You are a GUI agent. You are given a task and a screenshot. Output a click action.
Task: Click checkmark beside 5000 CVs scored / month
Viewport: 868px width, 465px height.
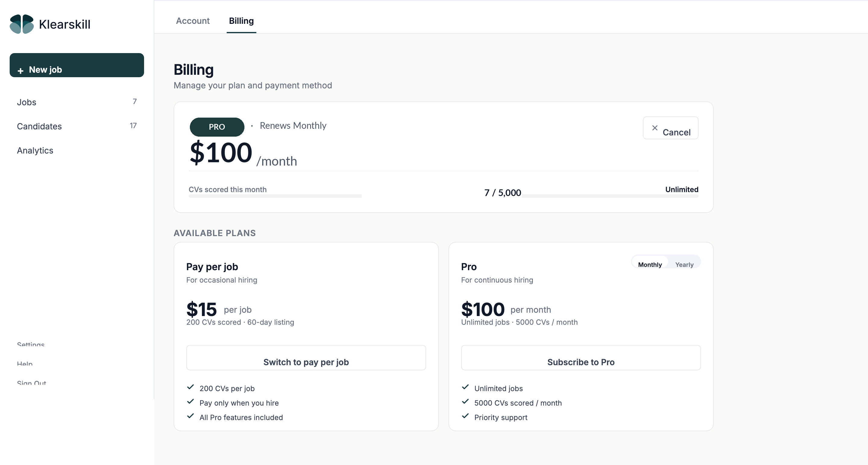[x=465, y=401]
